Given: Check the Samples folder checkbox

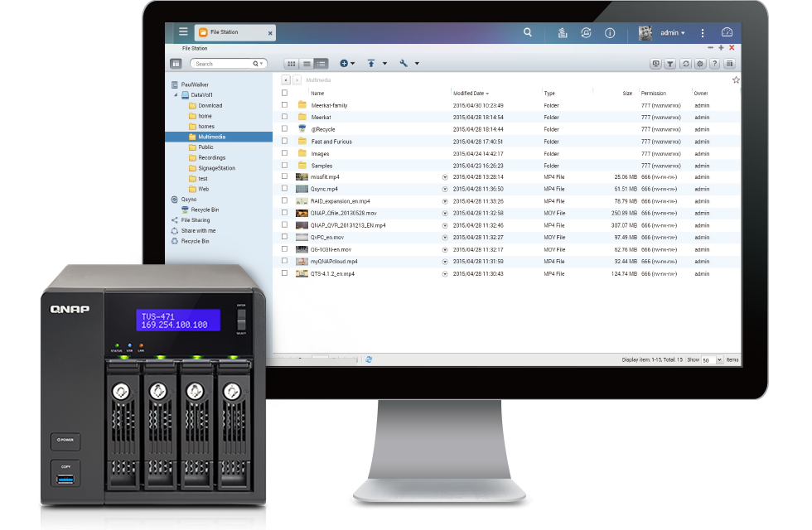Looking at the screenshot, I should coord(284,165).
